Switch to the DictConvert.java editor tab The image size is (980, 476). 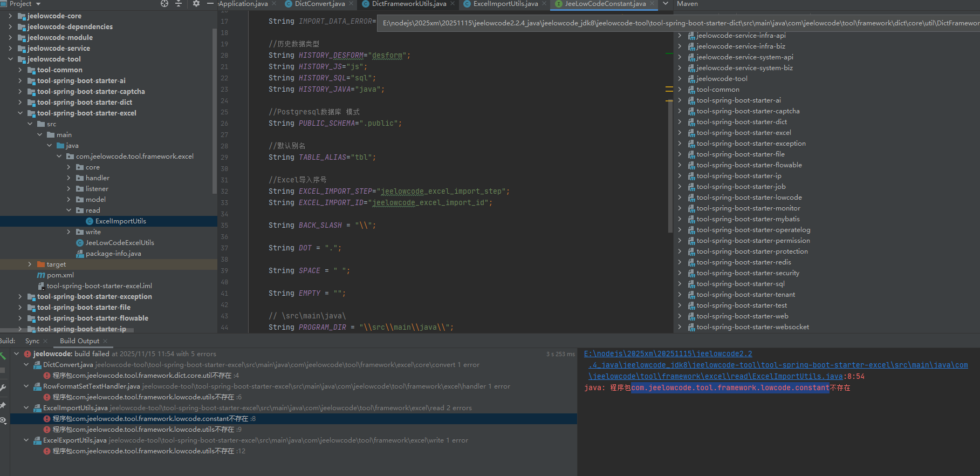pyautogui.click(x=319, y=4)
